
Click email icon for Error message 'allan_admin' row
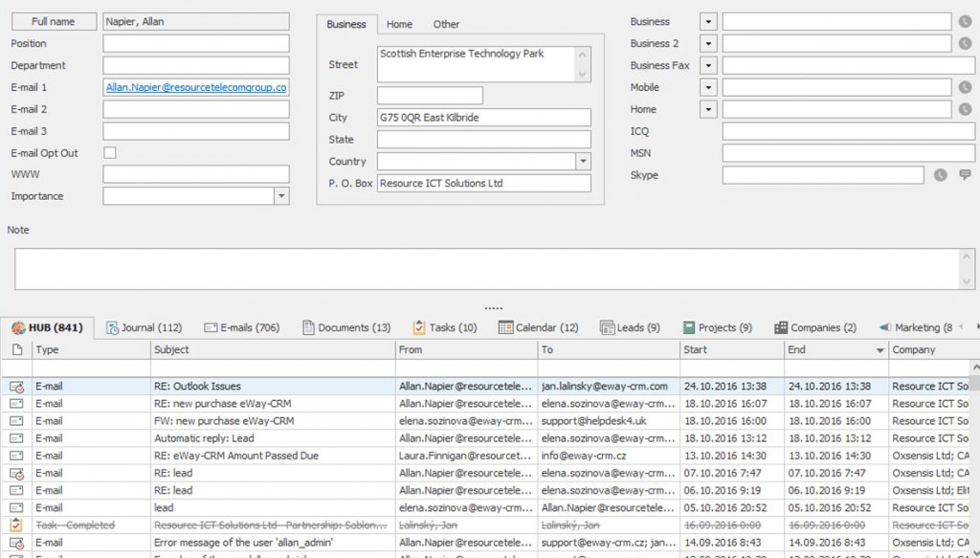[x=17, y=543]
